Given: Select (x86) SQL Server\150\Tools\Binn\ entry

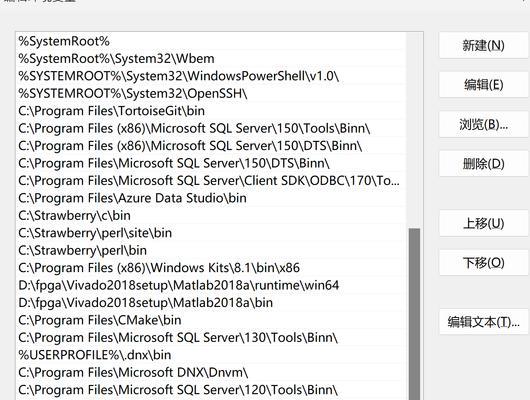Looking at the screenshot, I should click(211, 128).
